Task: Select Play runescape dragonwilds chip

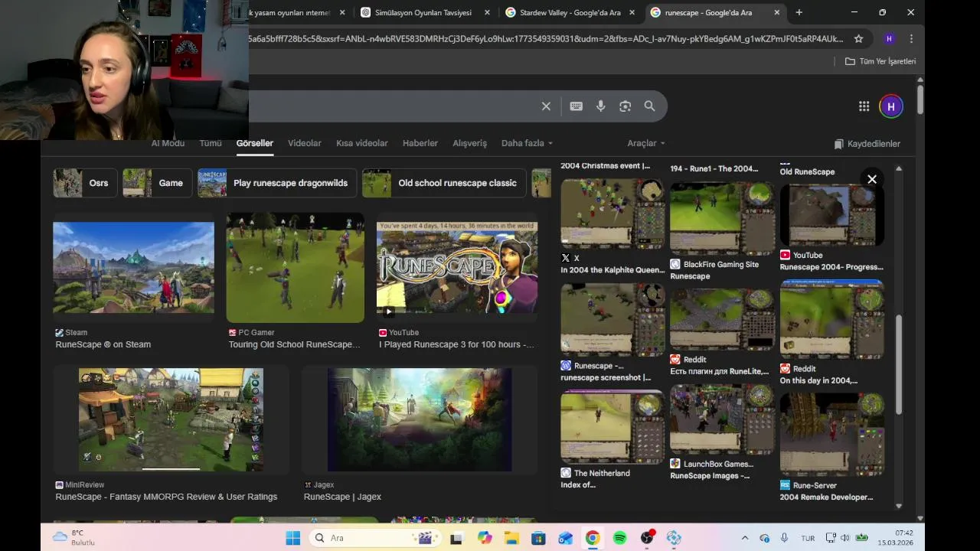Action: coord(277,183)
